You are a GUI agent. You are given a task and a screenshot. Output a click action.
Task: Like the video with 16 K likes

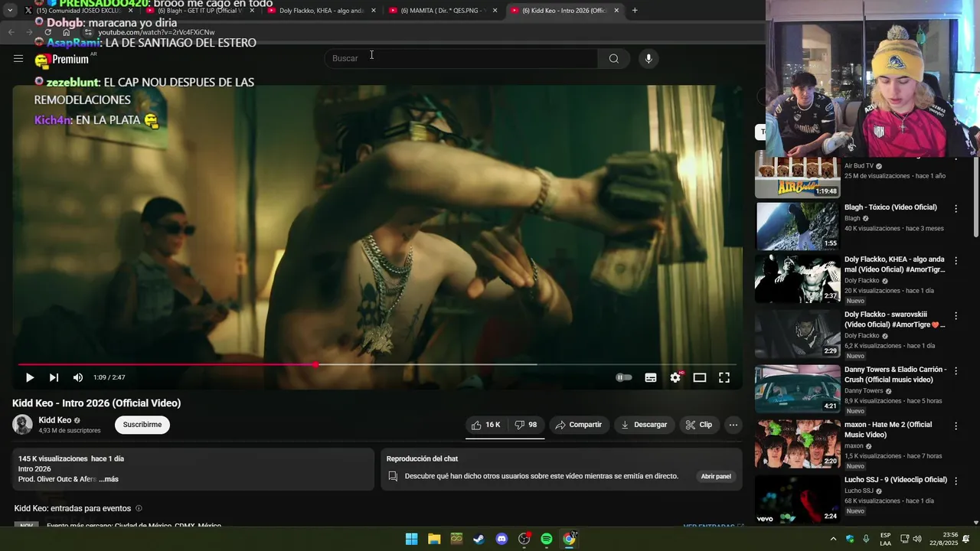point(486,425)
